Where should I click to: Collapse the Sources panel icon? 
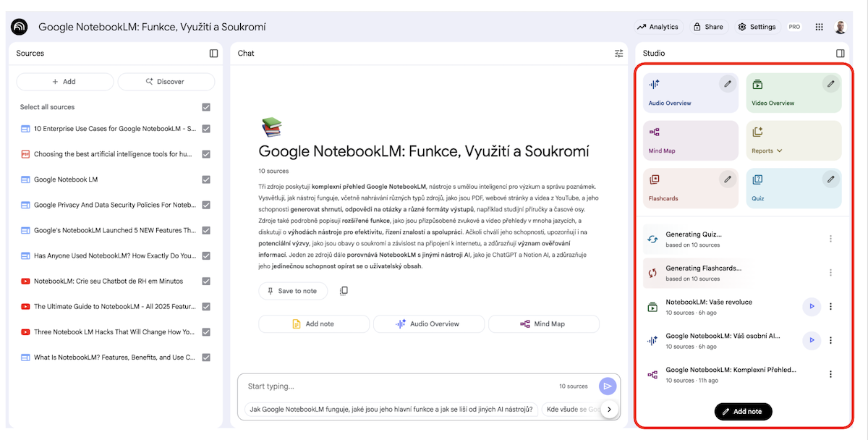(x=213, y=54)
